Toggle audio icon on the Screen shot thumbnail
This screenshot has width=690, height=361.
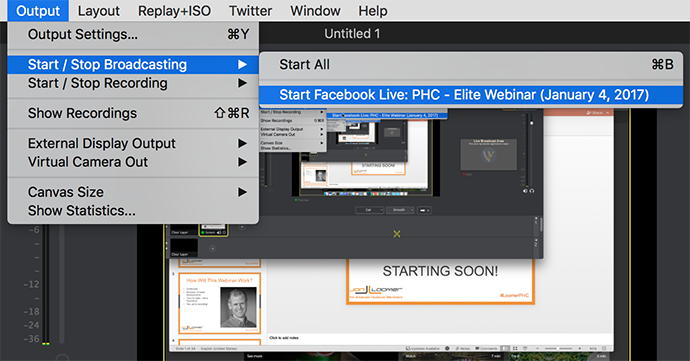coord(219,232)
